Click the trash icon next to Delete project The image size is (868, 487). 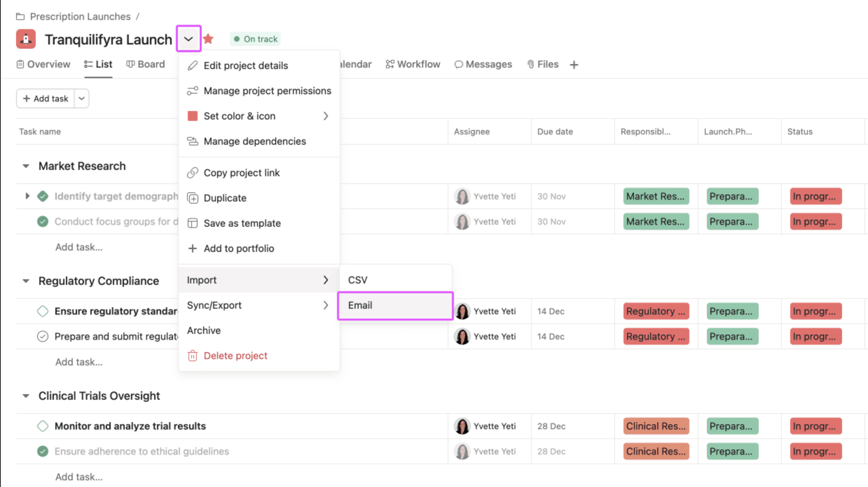coord(192,355)
